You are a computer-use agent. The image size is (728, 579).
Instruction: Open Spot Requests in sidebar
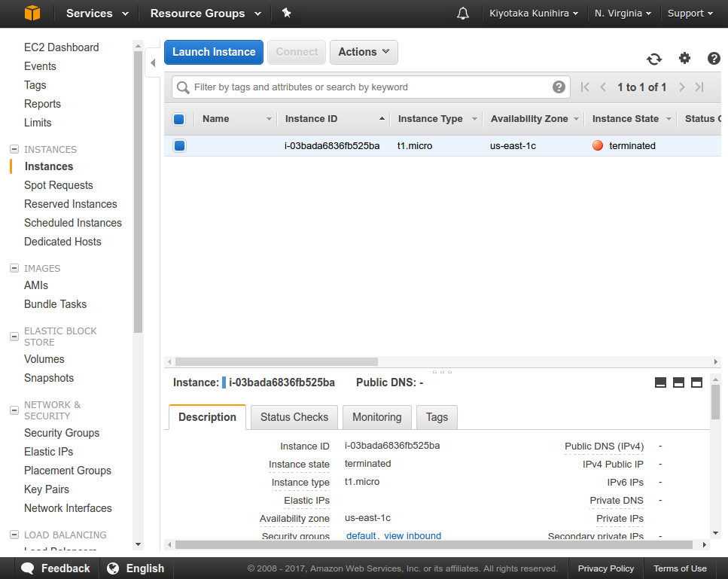(x=59, y=185)
